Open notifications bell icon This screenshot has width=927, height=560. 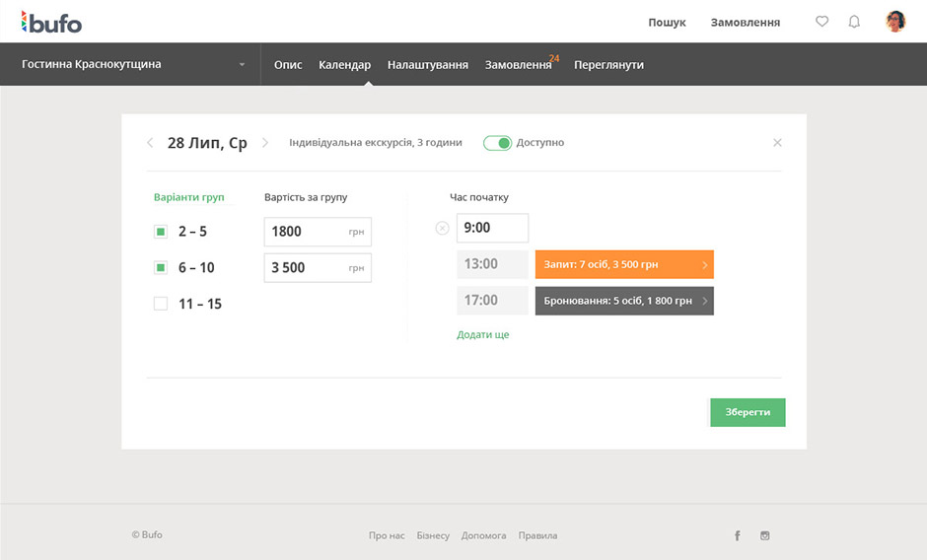[854, 22]
